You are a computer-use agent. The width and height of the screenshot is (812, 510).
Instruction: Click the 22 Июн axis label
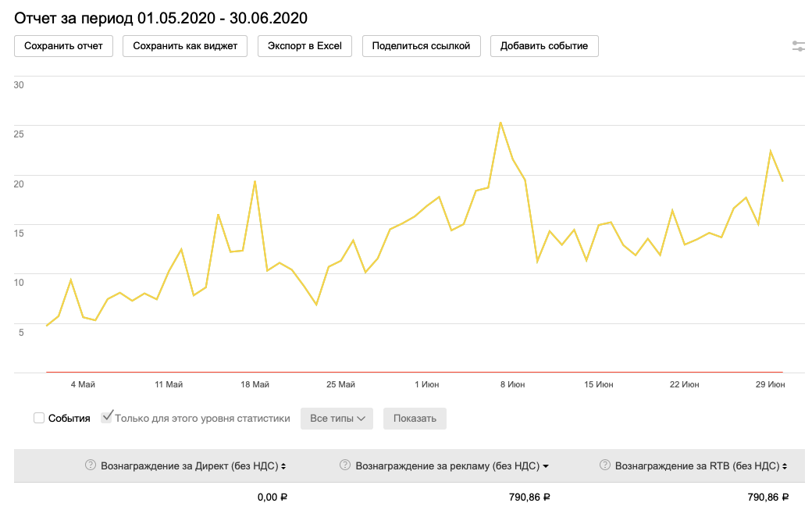tap(685, 384)
